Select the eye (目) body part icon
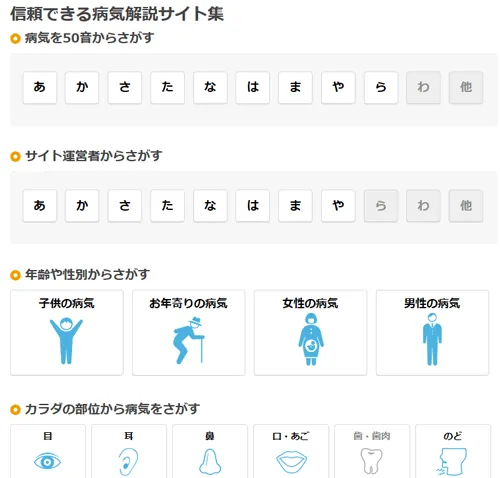 pos(47,462)
